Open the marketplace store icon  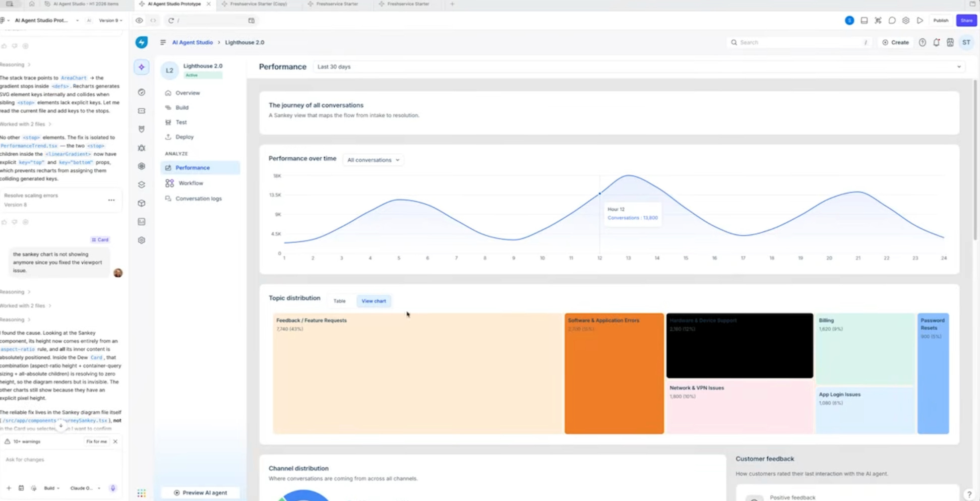(x=950, y=42)
